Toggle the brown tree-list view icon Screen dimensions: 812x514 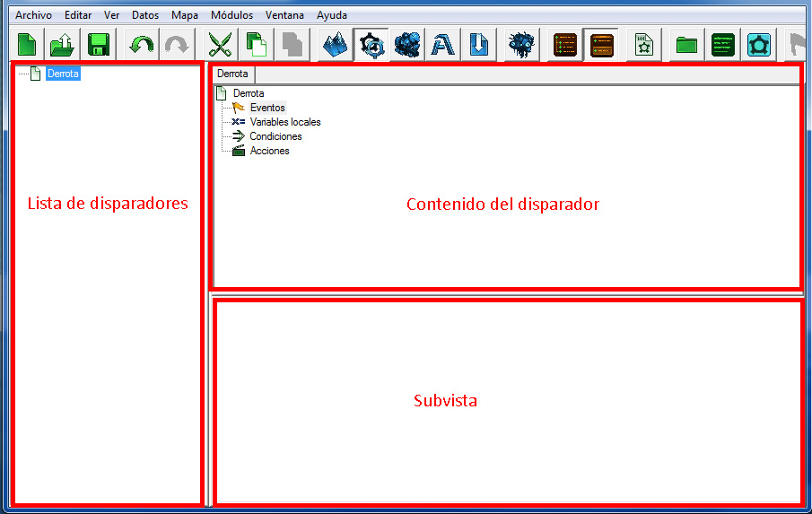(x=565, y=45)
